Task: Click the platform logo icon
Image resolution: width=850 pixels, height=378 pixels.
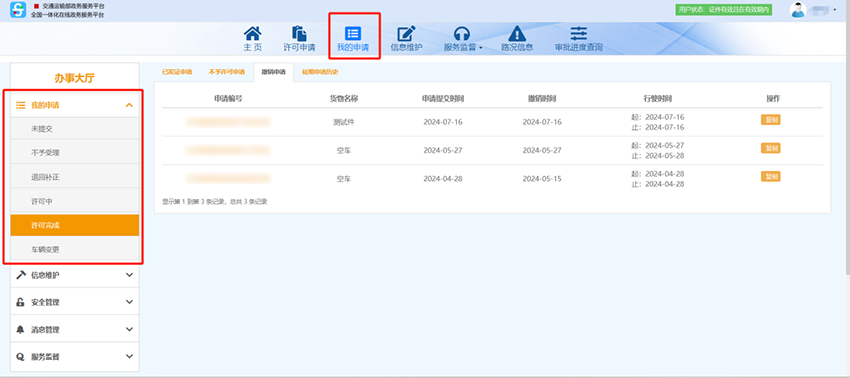Action: point(18,10)
